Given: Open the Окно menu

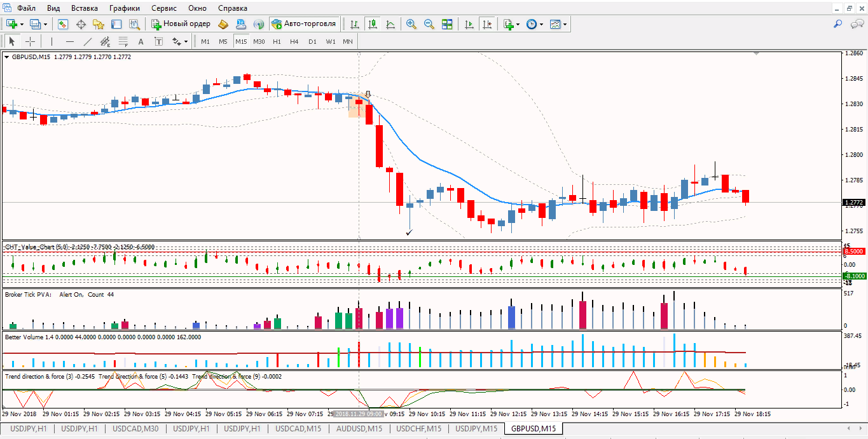Looking at the screenshot, I should click(x=198, y=8).
